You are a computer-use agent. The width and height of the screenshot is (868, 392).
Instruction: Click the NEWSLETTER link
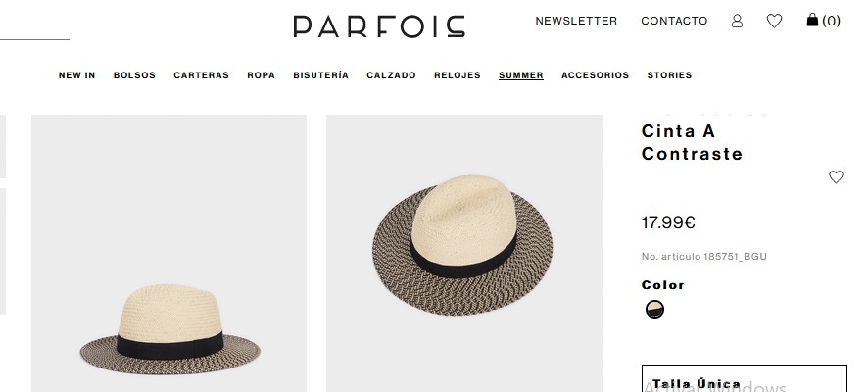pos(576,21)
